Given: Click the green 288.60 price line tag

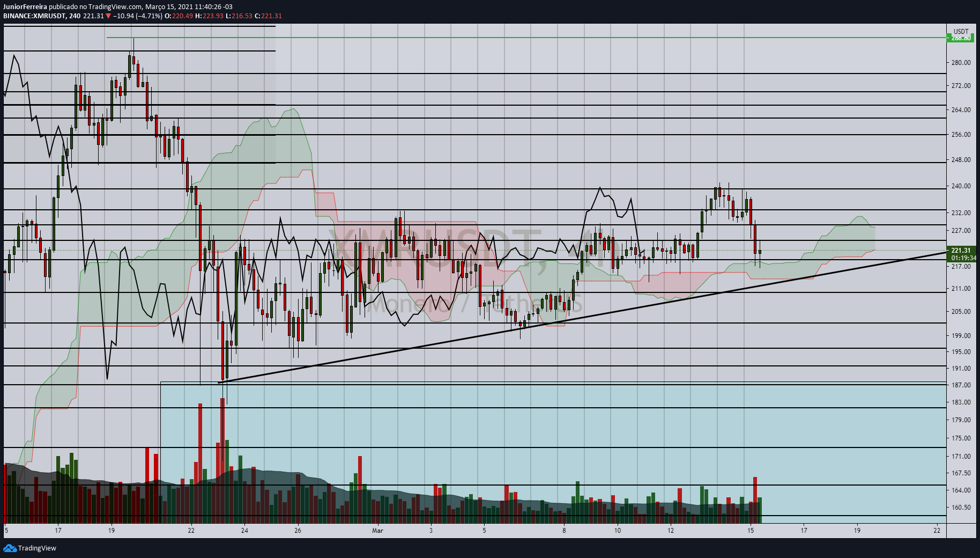Looking at the screenshot, I should (x=960, y=38).
